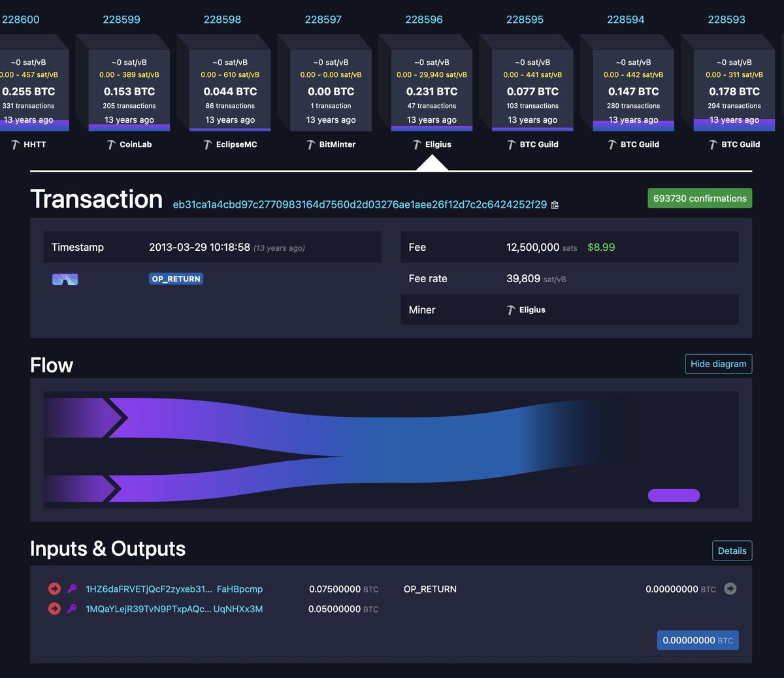Viewport: 784px width, 678px height.
Task: Open block height 228594 link
Action: pyautogui.click(x=625, y=20)
